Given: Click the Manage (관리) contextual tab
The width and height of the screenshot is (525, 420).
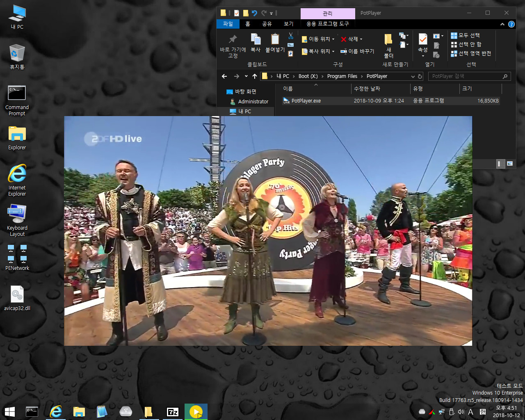Looking at the screenshot, I should [328, 14].
